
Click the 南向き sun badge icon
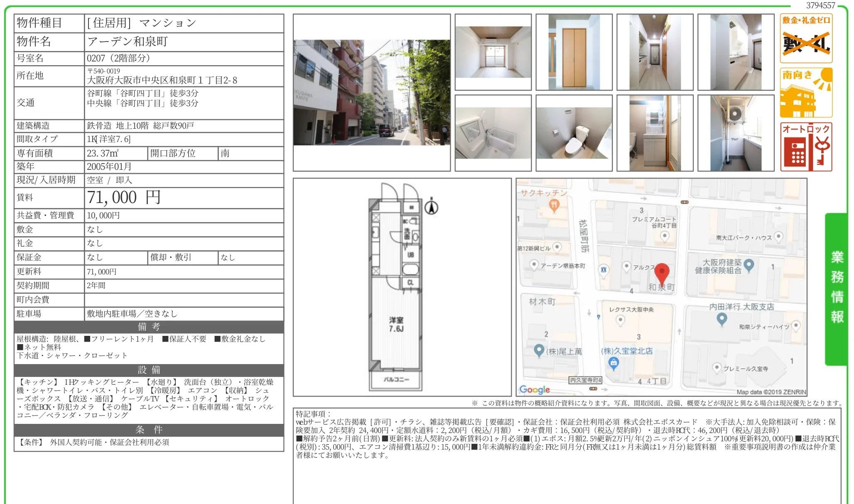click(x=806, y=93)
